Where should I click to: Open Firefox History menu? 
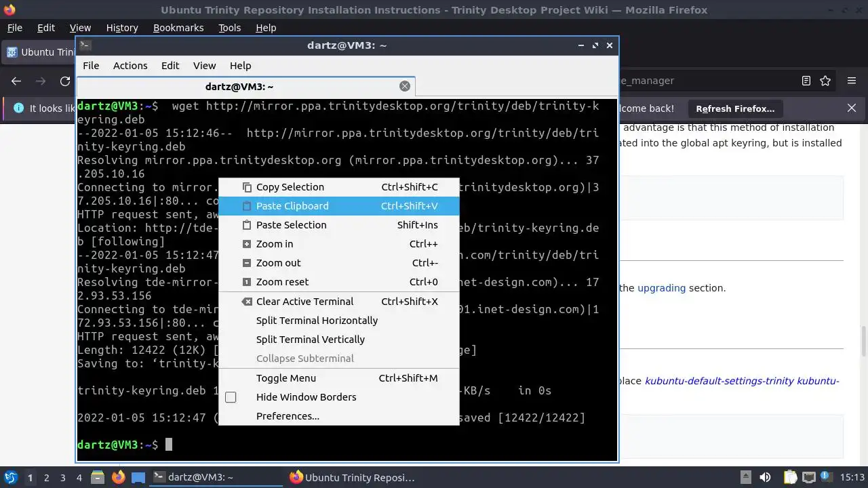122,28
